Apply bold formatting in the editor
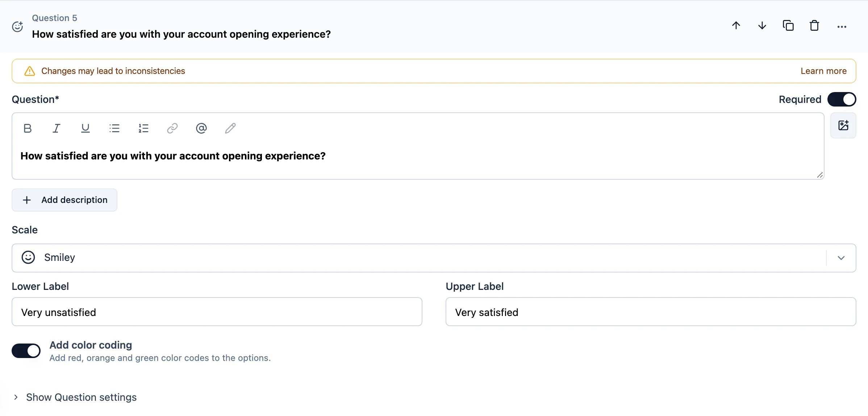The height and width of the screenshot is (416, 868). (x=28, y=128)
